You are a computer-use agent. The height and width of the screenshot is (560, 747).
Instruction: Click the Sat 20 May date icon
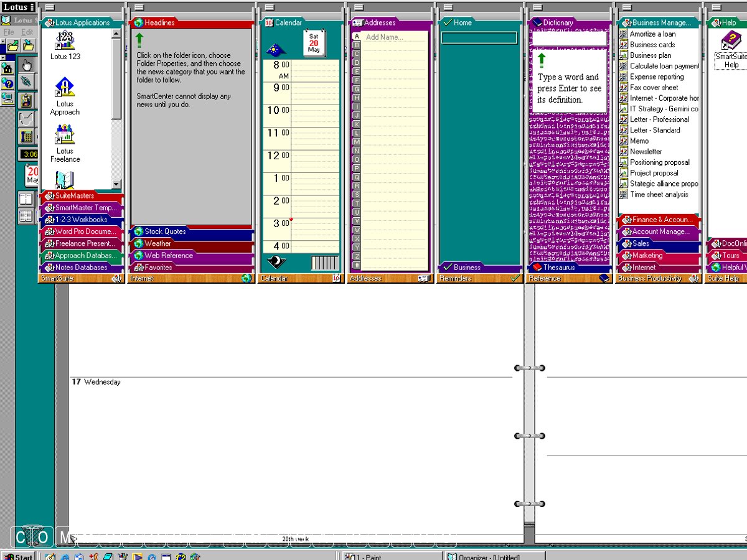tap(314, 43)
